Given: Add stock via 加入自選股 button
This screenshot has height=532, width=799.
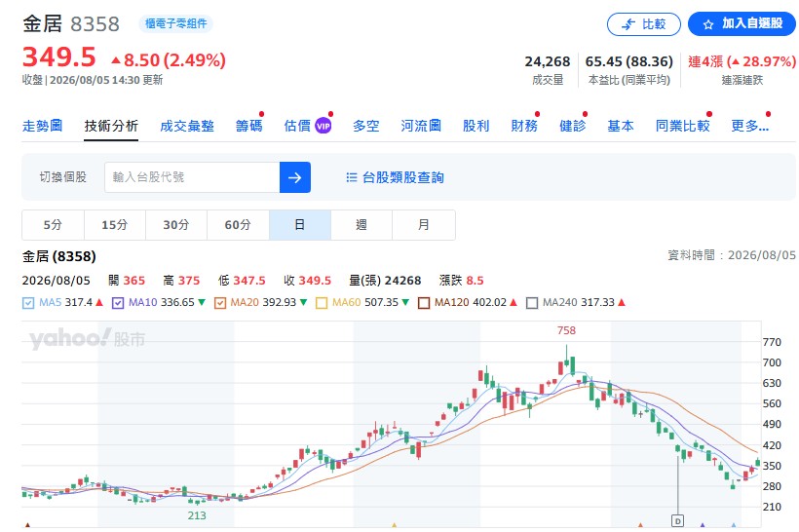Looking at the screenshot, I should 742,24.
